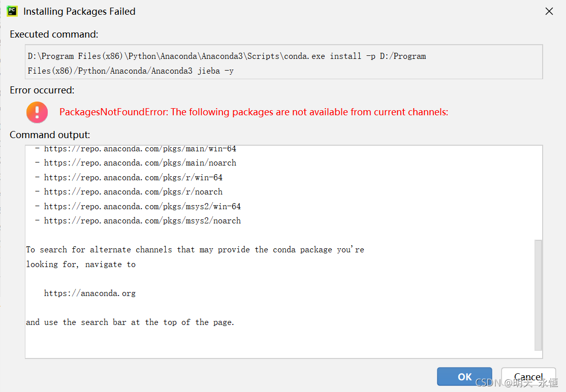The height and width of the screenshot is (392, 566).
Task: Click the pkgs/main/win-64 channel URL
Action: click(x=140, y=149)
